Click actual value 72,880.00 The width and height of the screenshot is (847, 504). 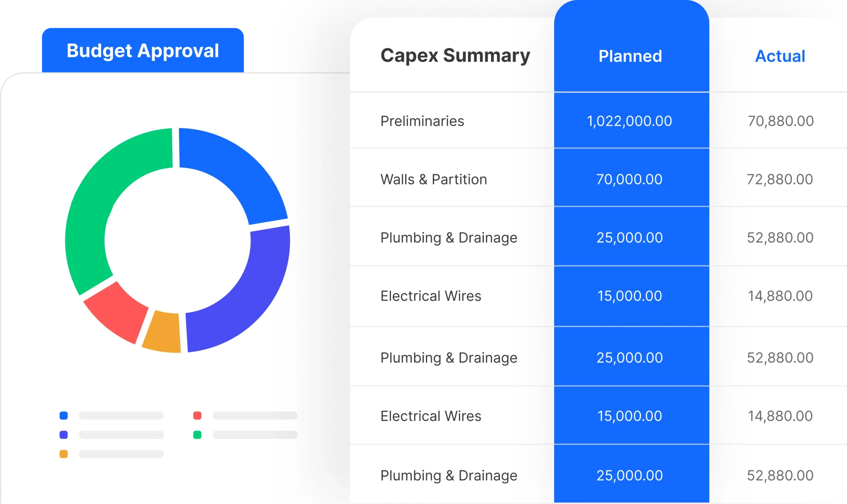(780, 179)
